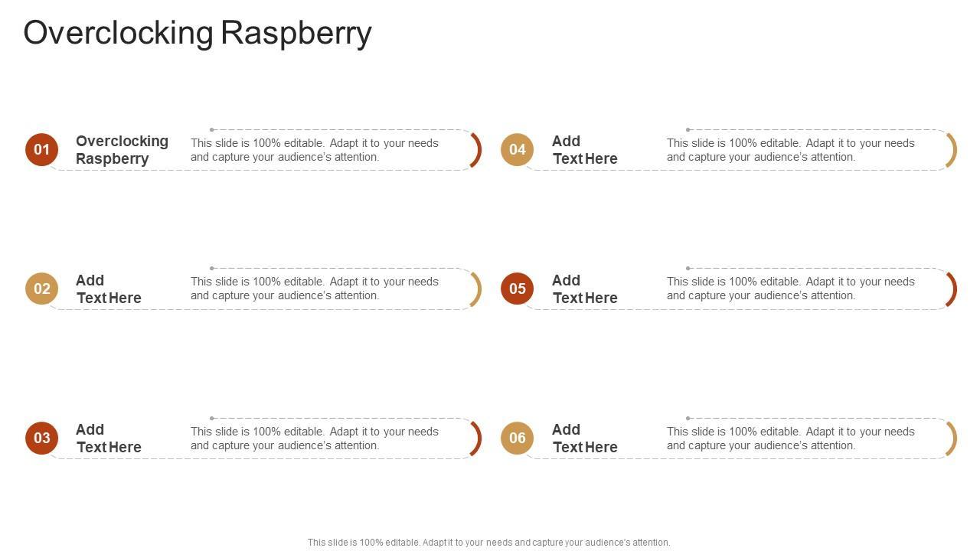The height and width of the screenshot is (551, 980).
Task: Select the 02 numbered circle badge
Action: tap(41, 289)
